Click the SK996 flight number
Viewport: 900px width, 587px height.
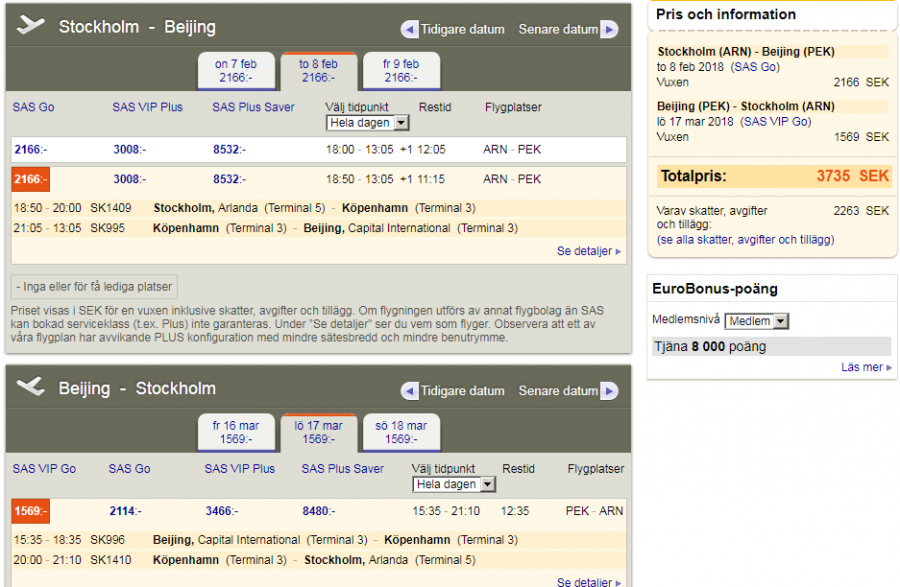pos(107,540)
